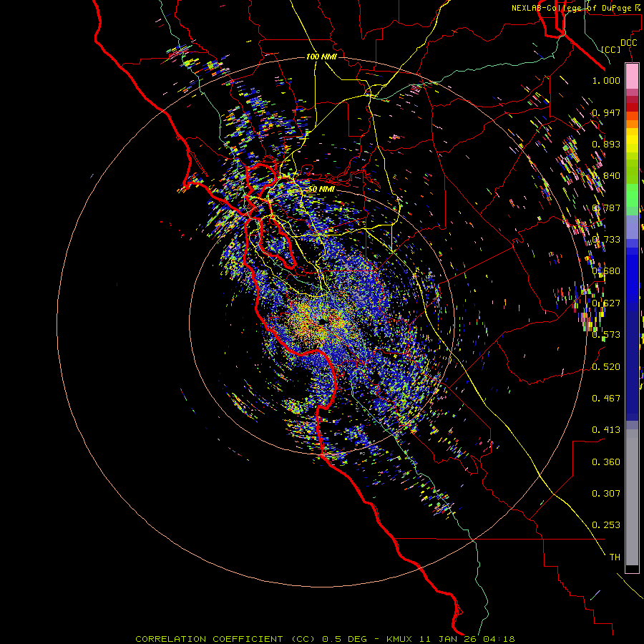Click the 100 NMI range ring label
This screenshot has height=644, width=644.
(321, 57)
